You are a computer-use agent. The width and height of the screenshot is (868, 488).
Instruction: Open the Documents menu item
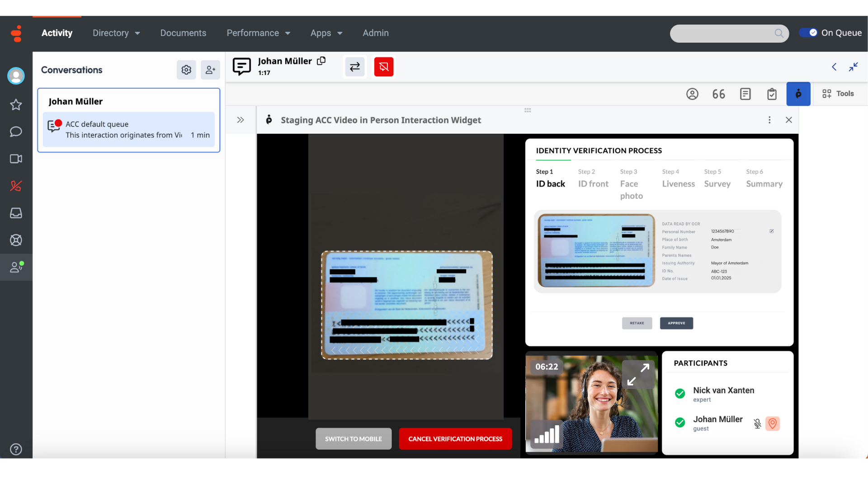(183, 33)
